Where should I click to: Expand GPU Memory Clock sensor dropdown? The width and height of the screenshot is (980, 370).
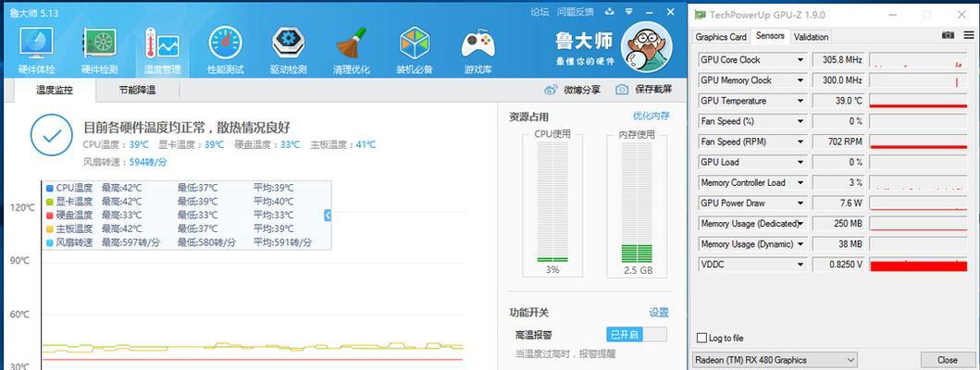click(x=800, y=80)
